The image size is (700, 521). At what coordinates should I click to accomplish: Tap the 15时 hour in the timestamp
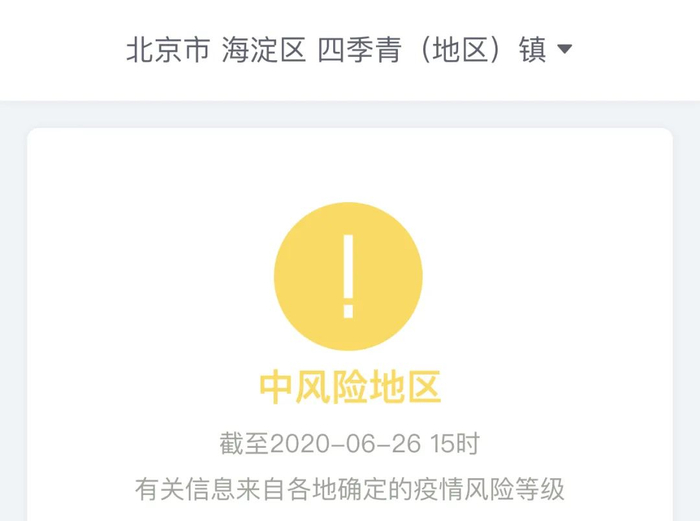(x=455, y=444)
